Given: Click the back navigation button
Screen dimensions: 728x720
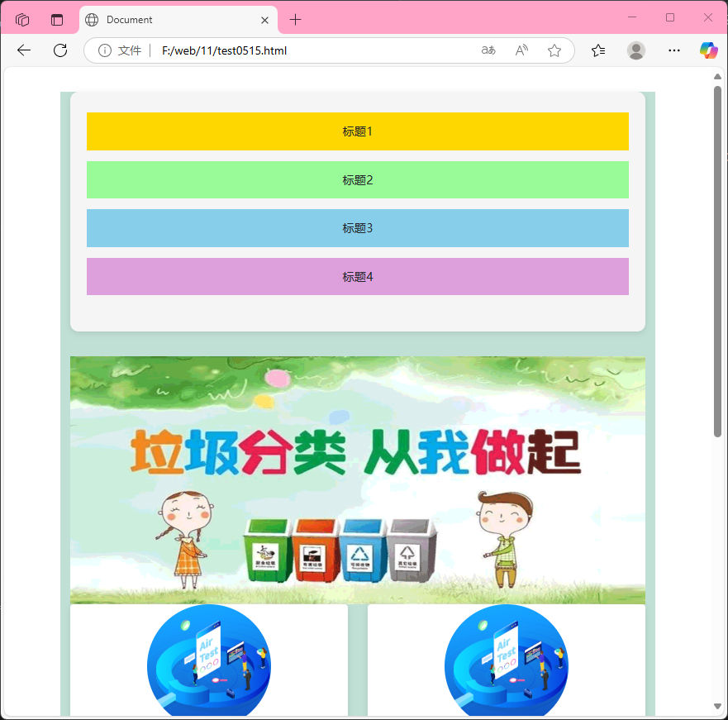Looking at the screenshot, I should (23, 50).
